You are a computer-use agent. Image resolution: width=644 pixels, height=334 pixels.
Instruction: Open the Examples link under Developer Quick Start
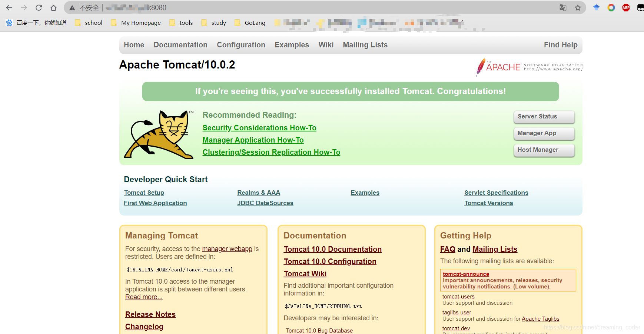(x=365, y=193)
